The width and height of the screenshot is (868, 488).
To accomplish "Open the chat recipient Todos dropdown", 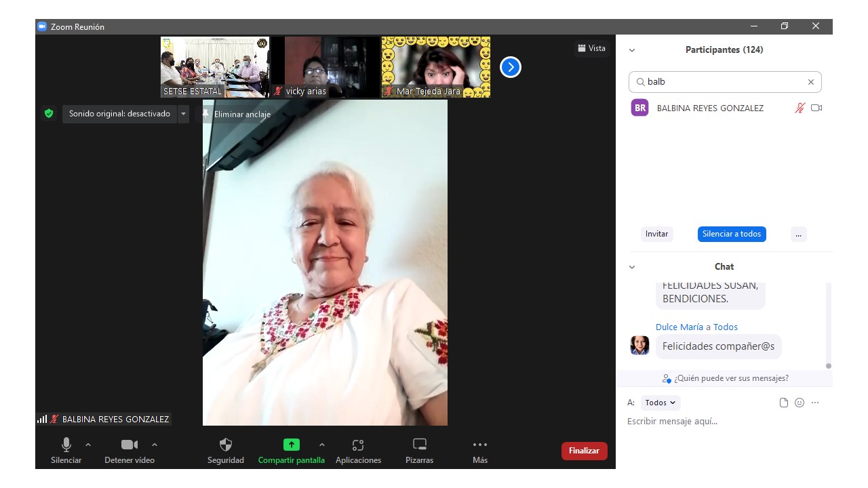I will 660,403.
